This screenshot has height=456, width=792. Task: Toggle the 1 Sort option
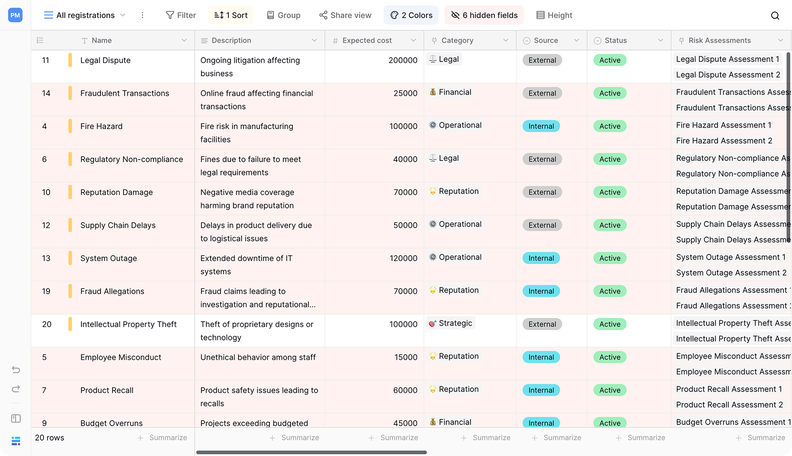click(x=229, y=16)
